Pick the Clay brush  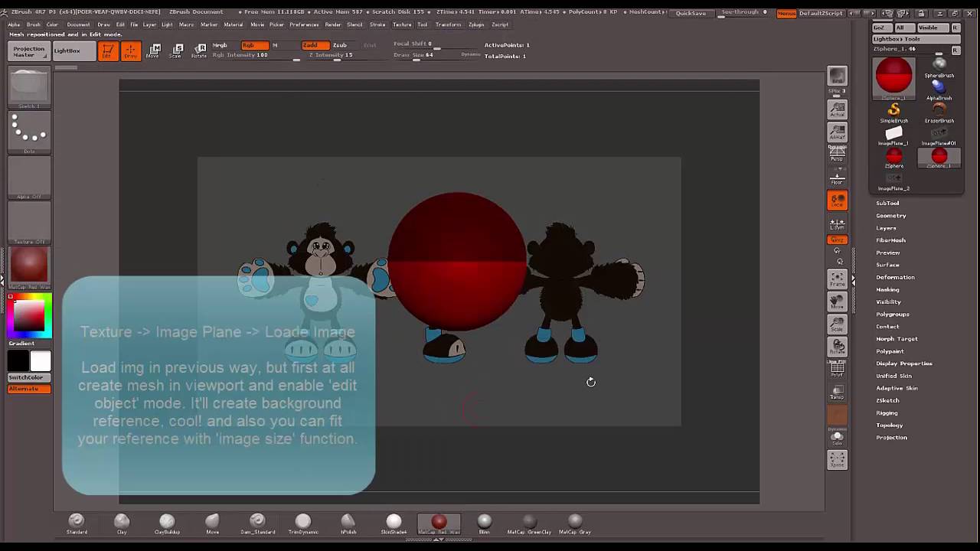(122, 524)
